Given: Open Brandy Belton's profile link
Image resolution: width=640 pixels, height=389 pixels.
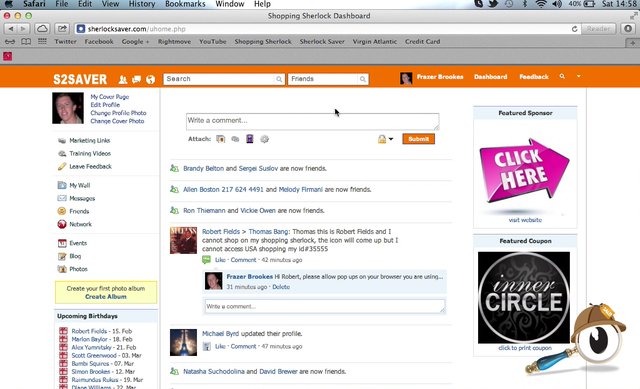Looking at the screenshot, I should (x=203, y=169).
